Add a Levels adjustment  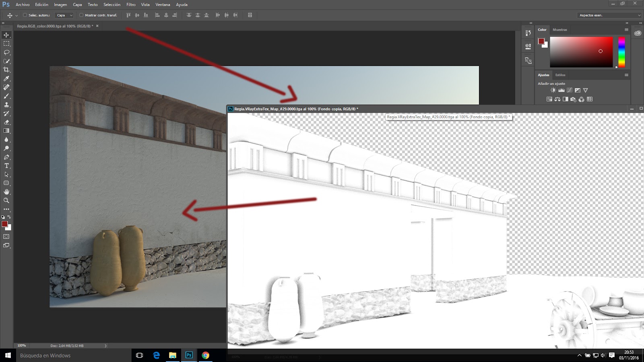coord(561,90)
